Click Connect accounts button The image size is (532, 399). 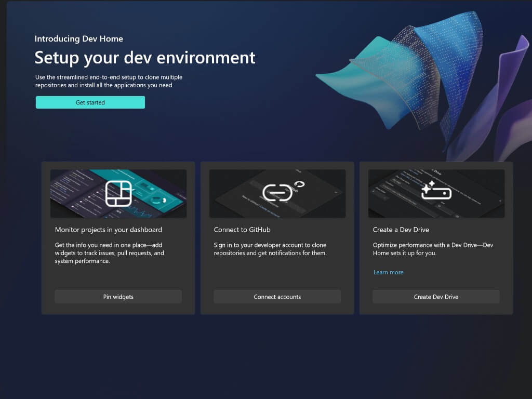(x=277, y=297)
